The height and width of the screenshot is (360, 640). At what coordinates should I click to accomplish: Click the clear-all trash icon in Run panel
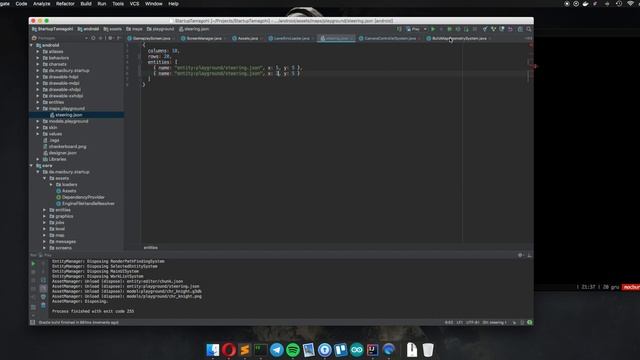(43, 305)
